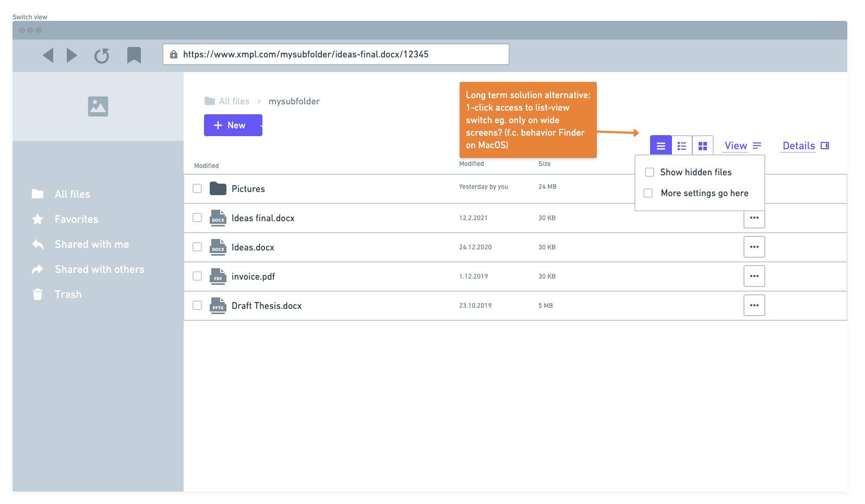The height and width of the screenshot is (504, 865).
Task: Open All files in sidebar
Action: (x=73, y=194)
